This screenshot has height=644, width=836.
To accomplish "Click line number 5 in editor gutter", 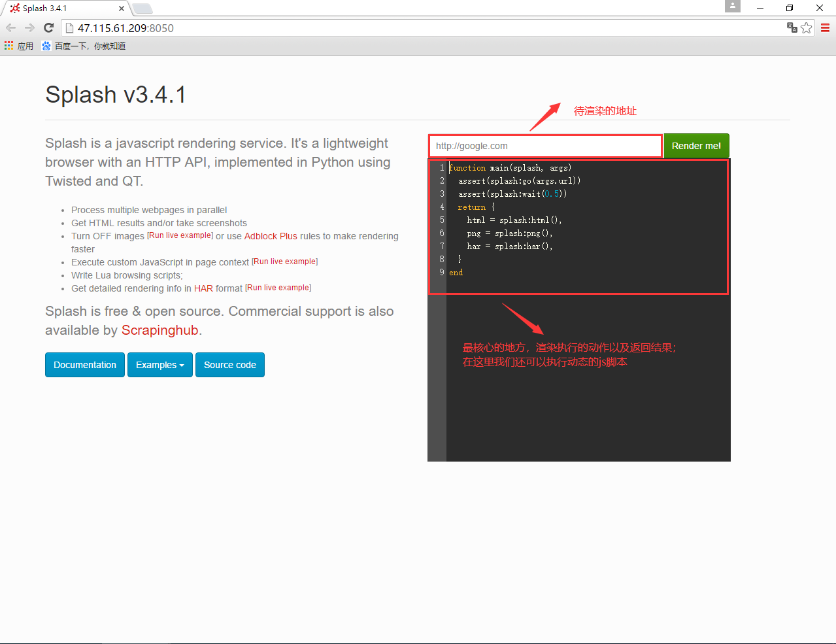I will click(442, 220).
